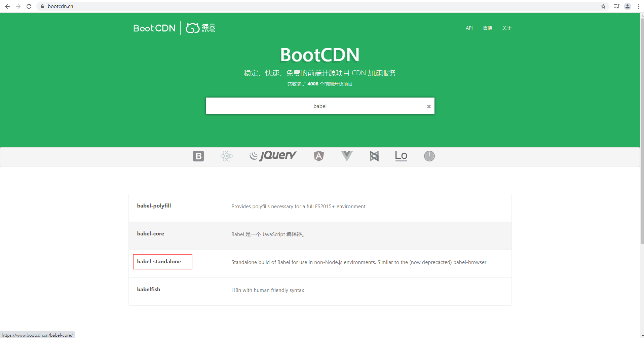644x338 pixels.
Task: Open the babel-core library link
Action: [151, 234]
